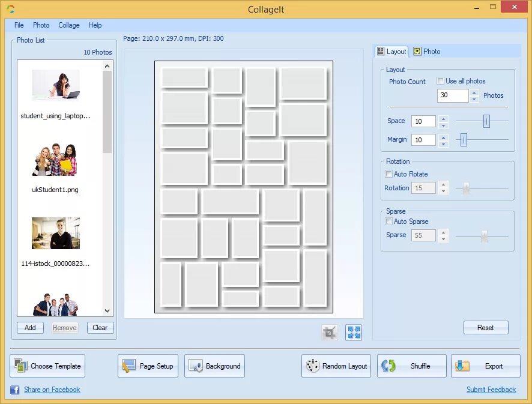The height and width of the screenshot is (404, 532).
Task: Switch to the Layout tab
Action: coord(391,52)
